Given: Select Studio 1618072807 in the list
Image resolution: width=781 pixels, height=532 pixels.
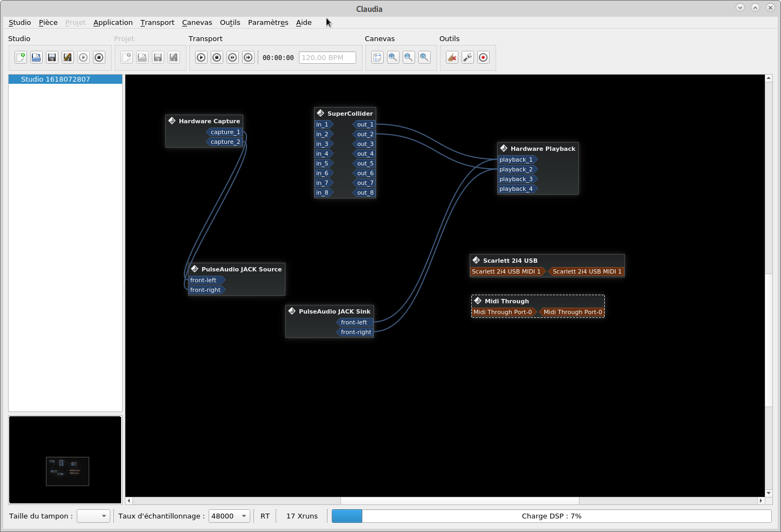Looking at the screenshot, I should coord(56,79).
